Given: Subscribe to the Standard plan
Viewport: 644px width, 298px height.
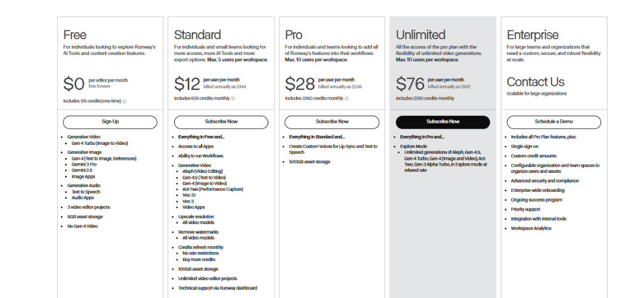Looking at the screenshot, I should pos(221,122).
